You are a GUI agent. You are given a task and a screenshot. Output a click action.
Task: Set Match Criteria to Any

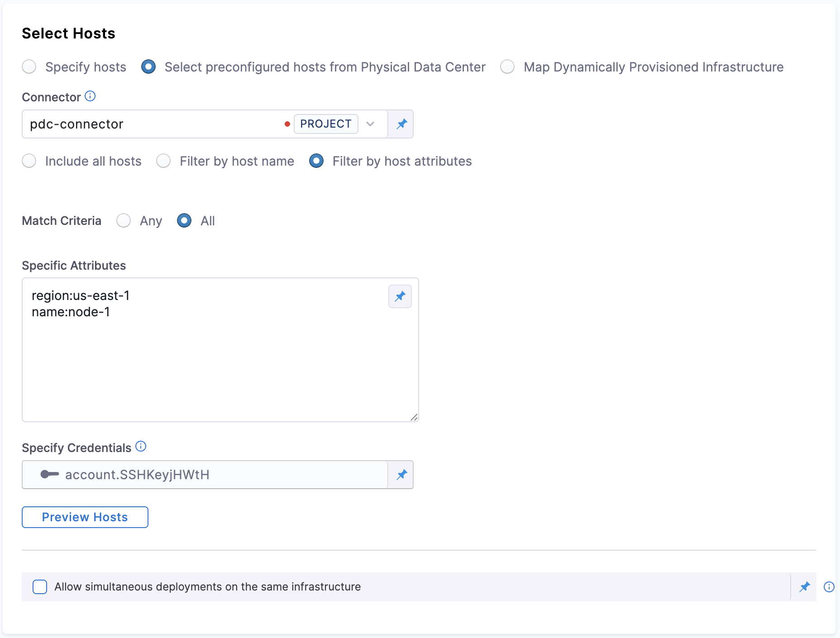coord(124,221)
